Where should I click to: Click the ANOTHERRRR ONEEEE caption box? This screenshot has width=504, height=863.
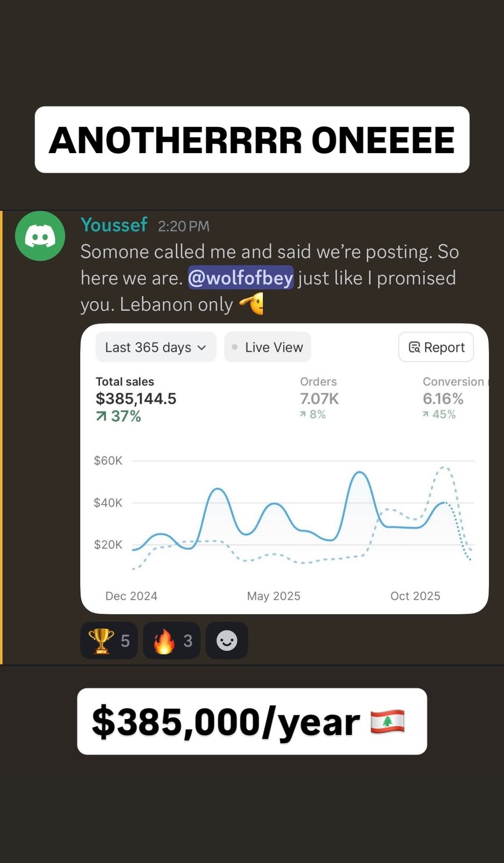[x=252, y=140]
